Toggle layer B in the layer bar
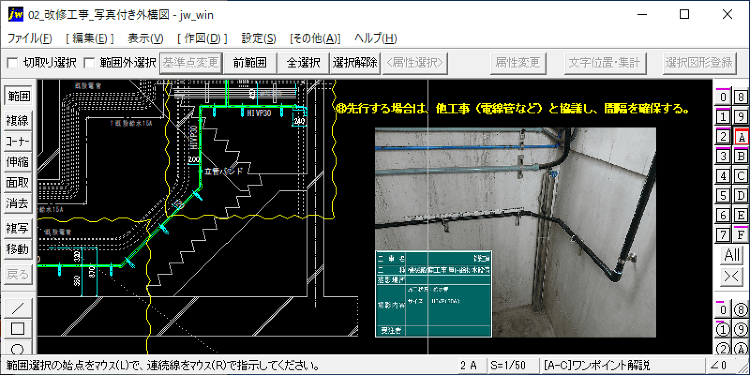750x375 pixels. pyautogui.click(x=741, y=156)
